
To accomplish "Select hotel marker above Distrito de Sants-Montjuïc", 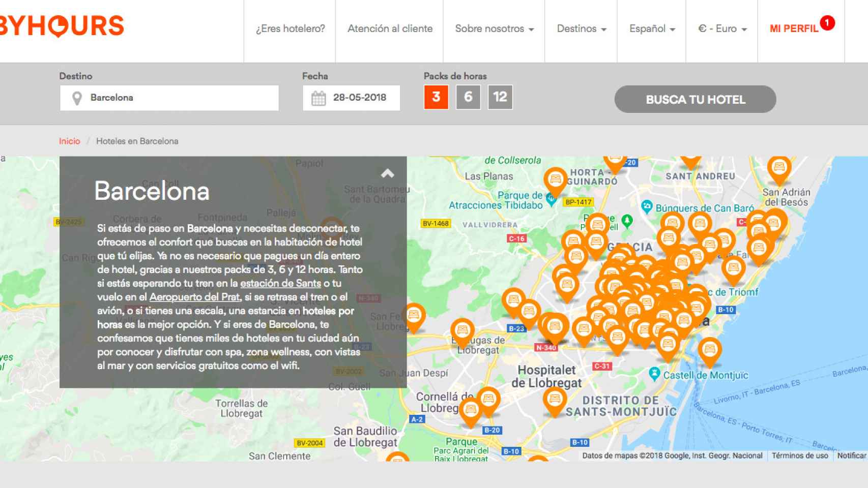I will click(x=555, y=401).
